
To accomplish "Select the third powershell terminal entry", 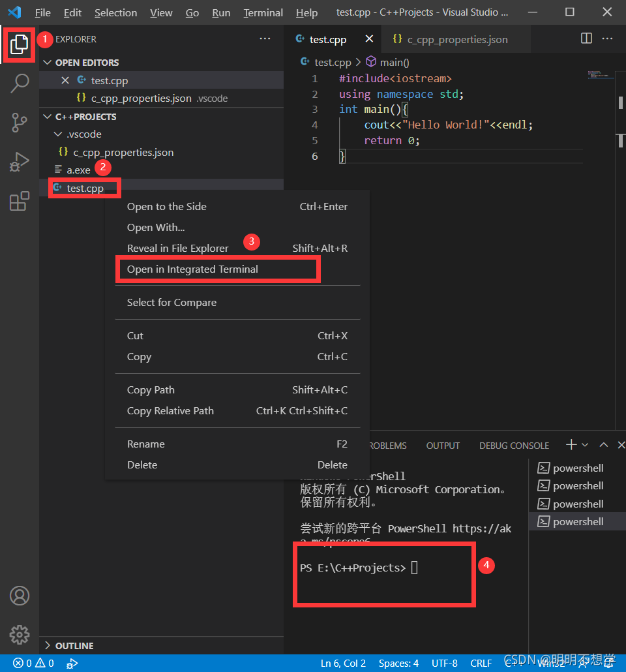I will [577, 504].
